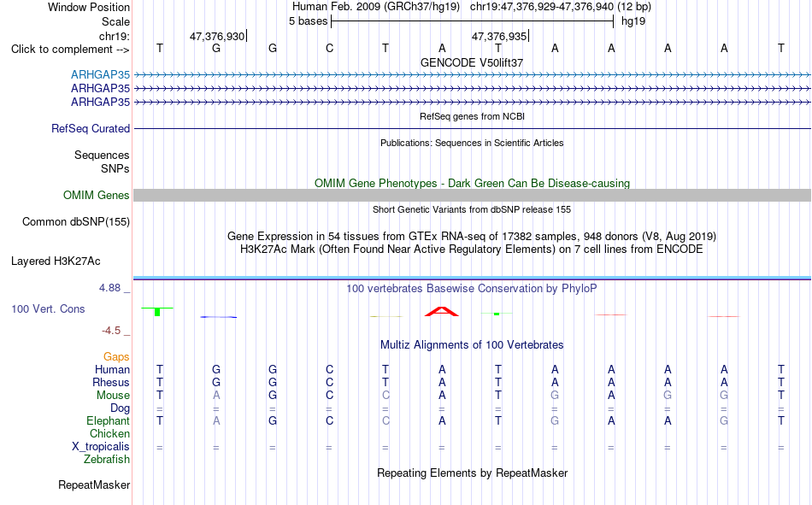The width and height of the screenshot is (812, 505).
Task: Open the H3K27Ac Mark ENCODE track title
Action: click(x=472, y=250)
